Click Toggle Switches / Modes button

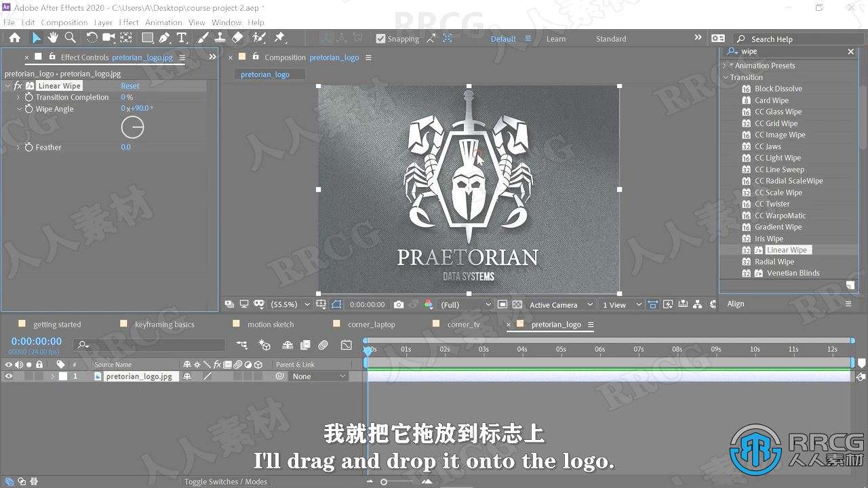[226, 482]
